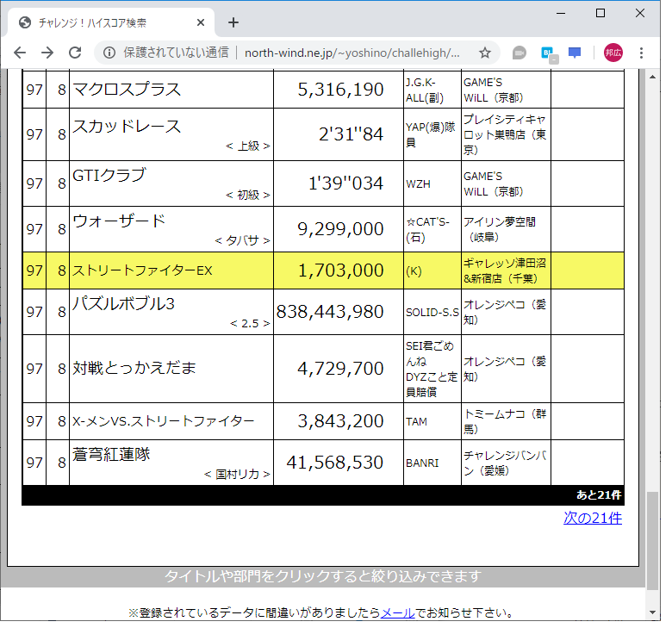This screenshot has height=634, width=672.
Task: Click arcade プレイシティキャロット巣鴨店（東京）
Action: [505, 134]
